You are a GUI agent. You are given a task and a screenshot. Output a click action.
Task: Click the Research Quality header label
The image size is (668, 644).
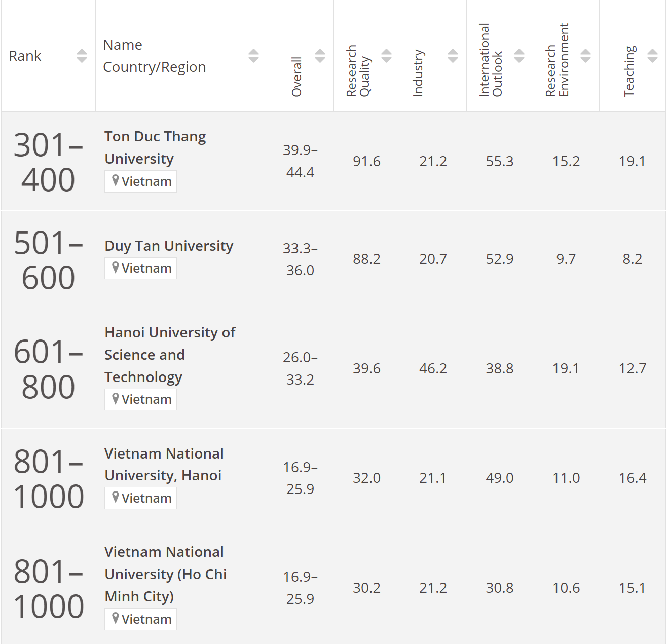(x=358, y=71)
